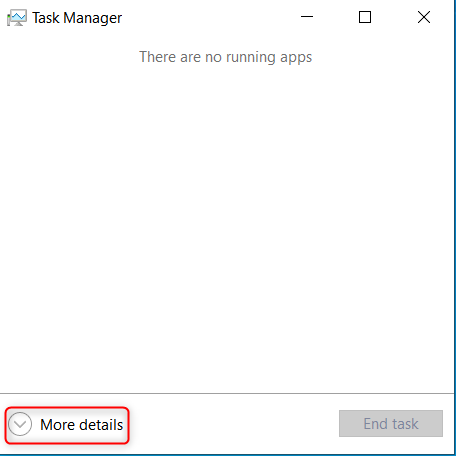
Task: Click the "More details" text label
Action: pyautogui.click(x=82, y=425)
